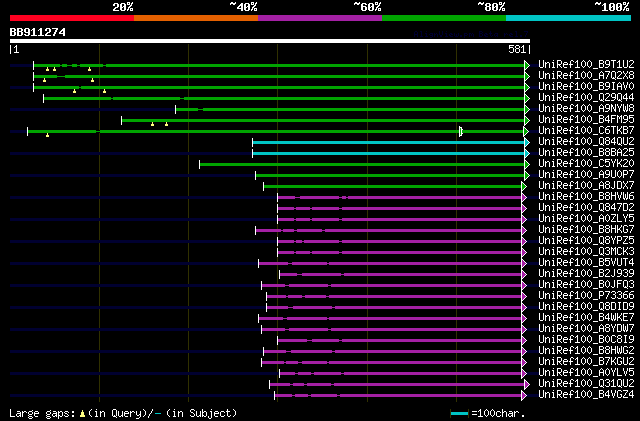This screenshot has width=640, height=421.
Task: Open the UniRef100_B0C8I9 hit label
Action: pos(586,340)
